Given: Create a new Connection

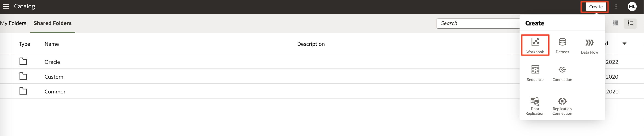Looking at the screenshot, I should click(x=562, y=73).
